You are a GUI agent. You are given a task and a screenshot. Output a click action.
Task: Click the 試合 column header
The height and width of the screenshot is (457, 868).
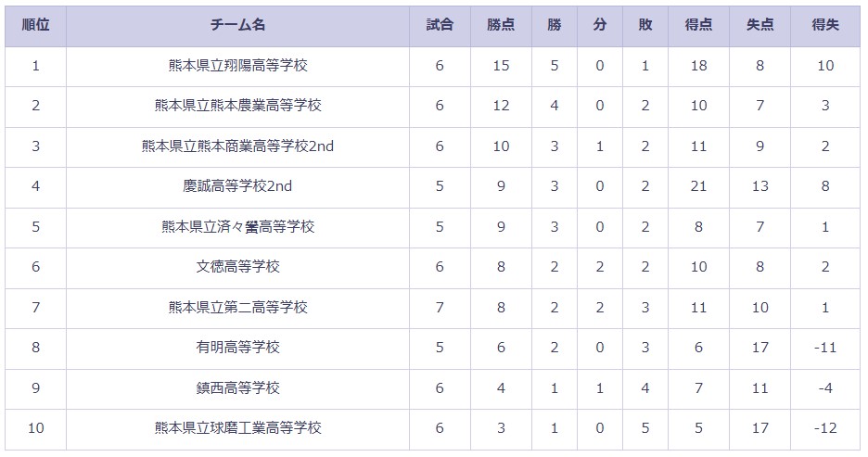[x=440, y=25]
